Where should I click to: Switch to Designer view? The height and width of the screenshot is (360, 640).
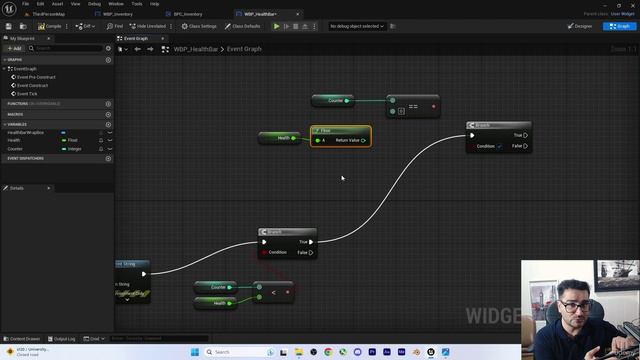[x=580, y=26]
